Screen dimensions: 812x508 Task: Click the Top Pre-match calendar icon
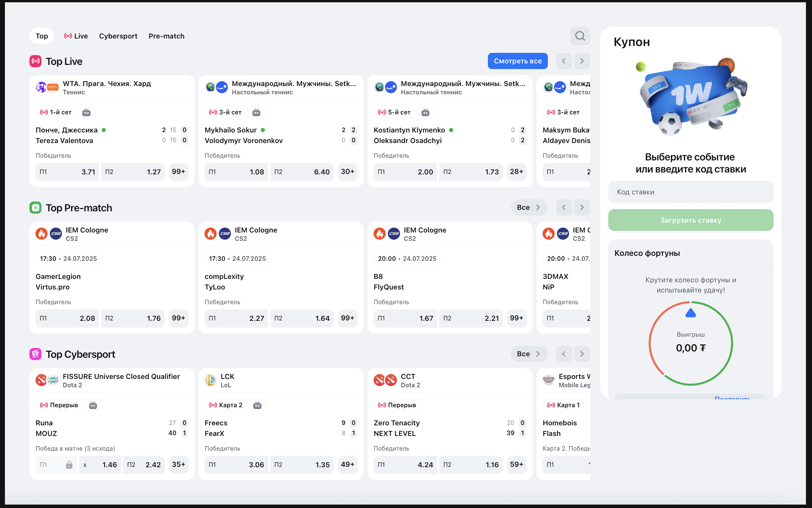point(35,208)
